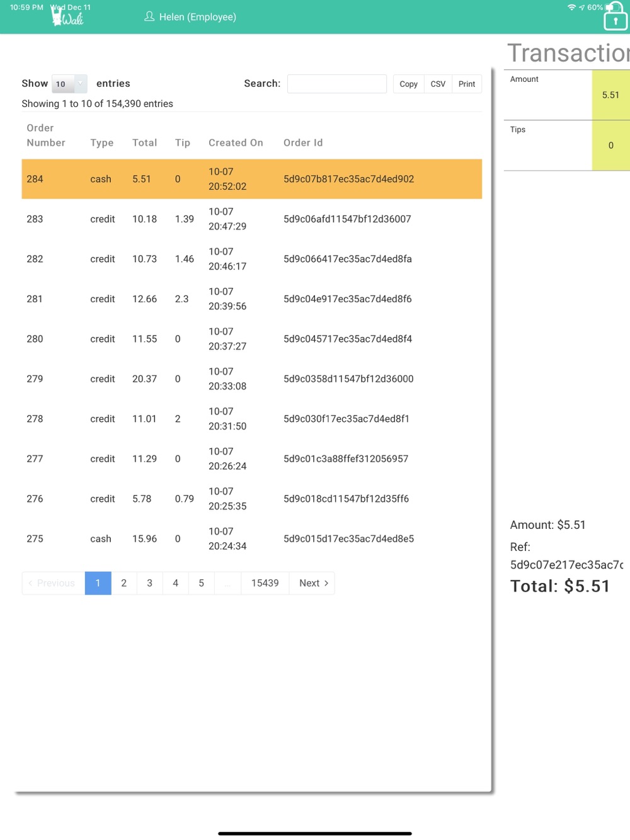Select order number 281
The image size is (630, 840).
35,299
